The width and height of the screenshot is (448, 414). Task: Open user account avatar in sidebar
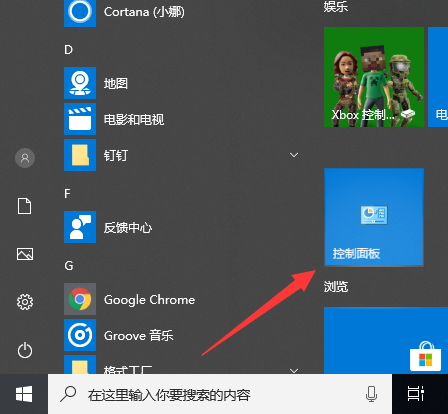pos(25,158)
